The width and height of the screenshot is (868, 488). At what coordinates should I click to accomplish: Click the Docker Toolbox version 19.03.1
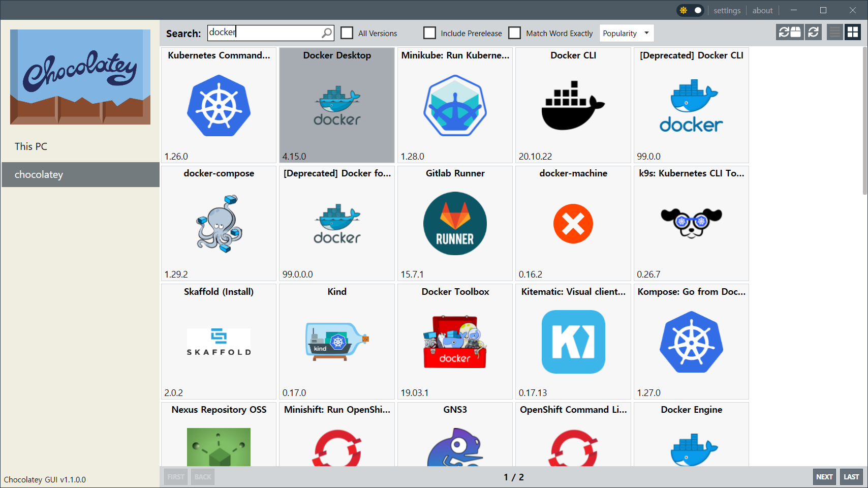click(x=414, y=393)
